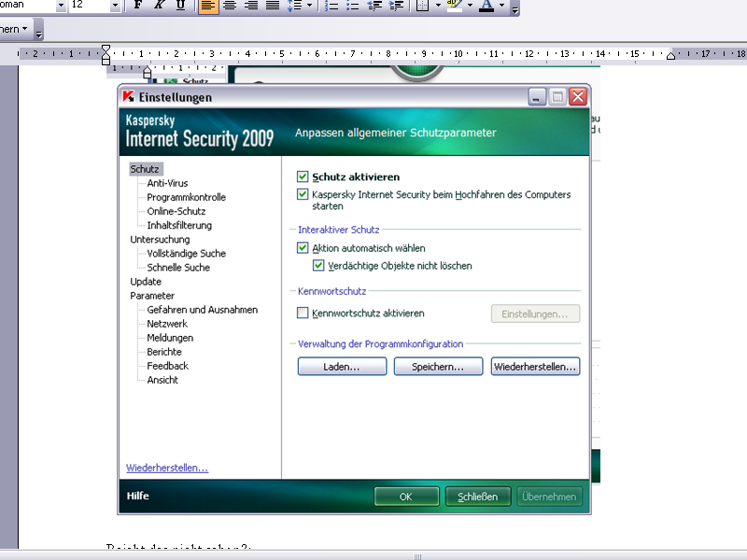Open line spacing dropdown arrow
Screen dimensions: 747x560
click(x=310, y=6)
